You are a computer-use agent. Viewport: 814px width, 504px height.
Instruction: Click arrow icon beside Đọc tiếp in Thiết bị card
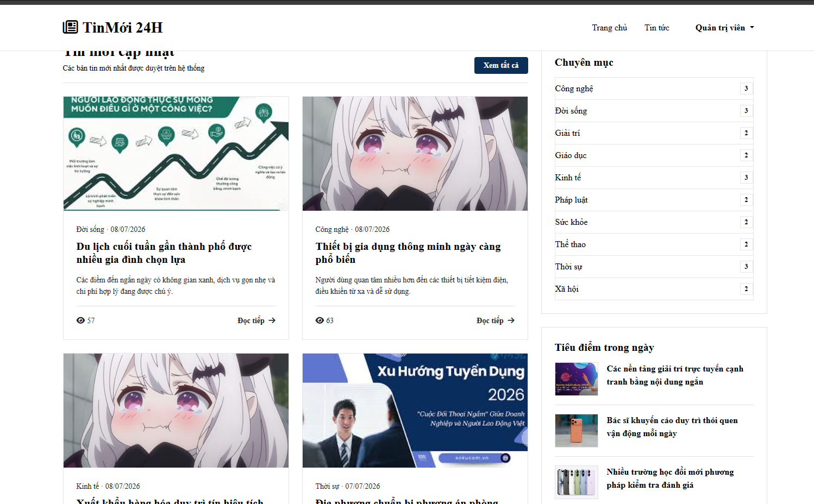[x=511, y=320]
